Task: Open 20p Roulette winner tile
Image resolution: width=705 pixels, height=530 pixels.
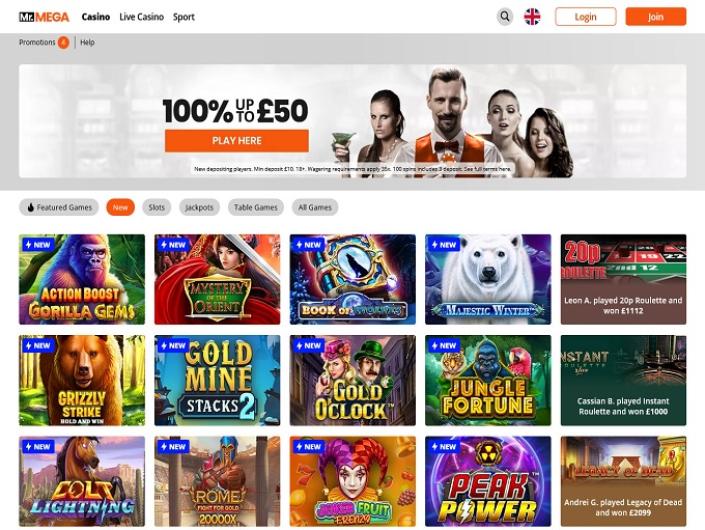Action: click(x=623, y=279)
